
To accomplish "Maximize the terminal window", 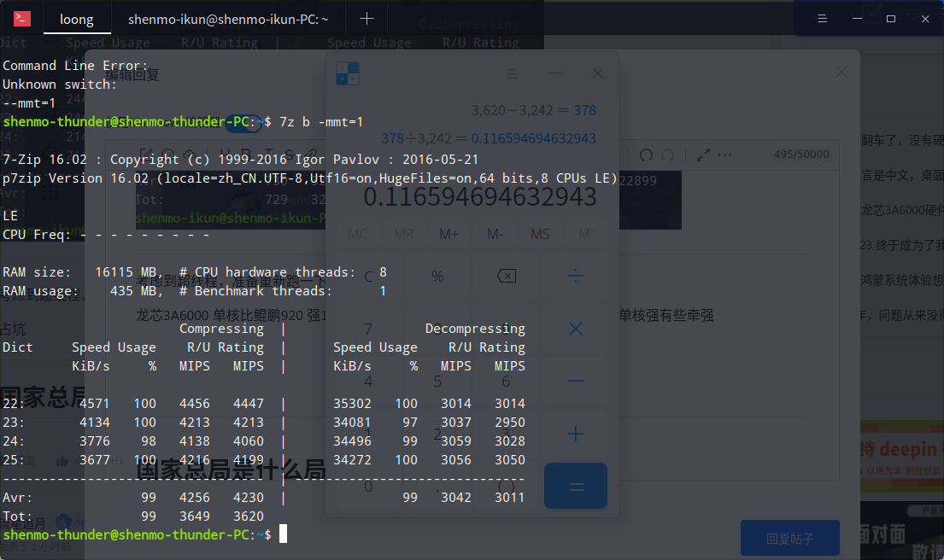I will (x=891, y=19).
